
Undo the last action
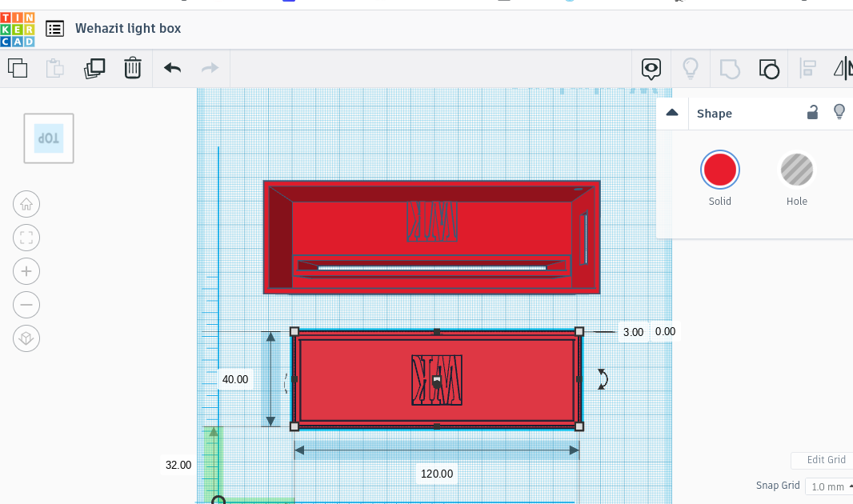point(171,69)
